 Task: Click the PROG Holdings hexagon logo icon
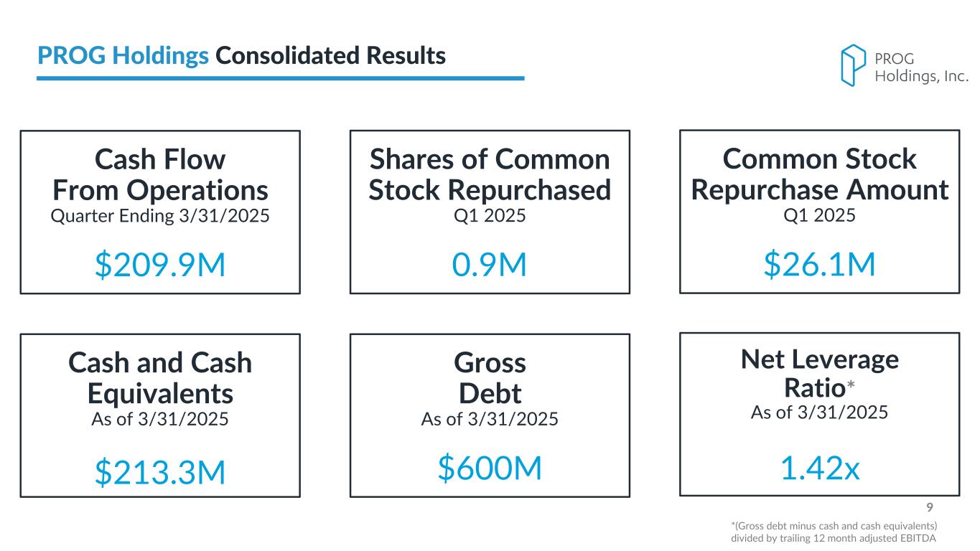854,65
